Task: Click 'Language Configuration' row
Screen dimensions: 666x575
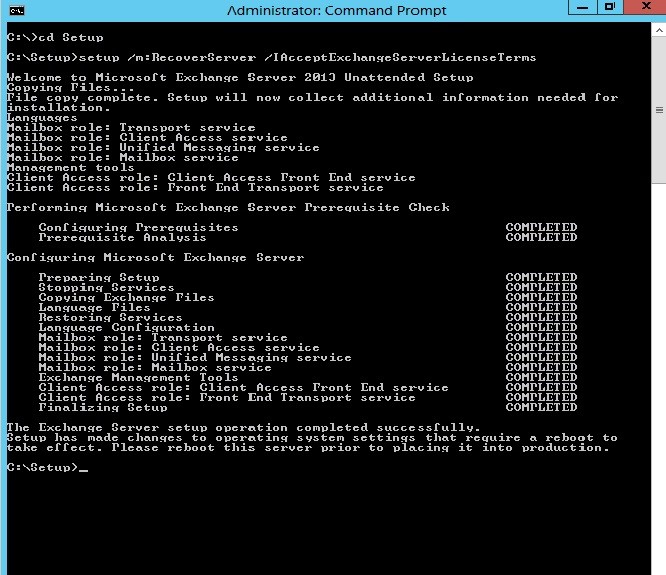Action: point(308,328)
